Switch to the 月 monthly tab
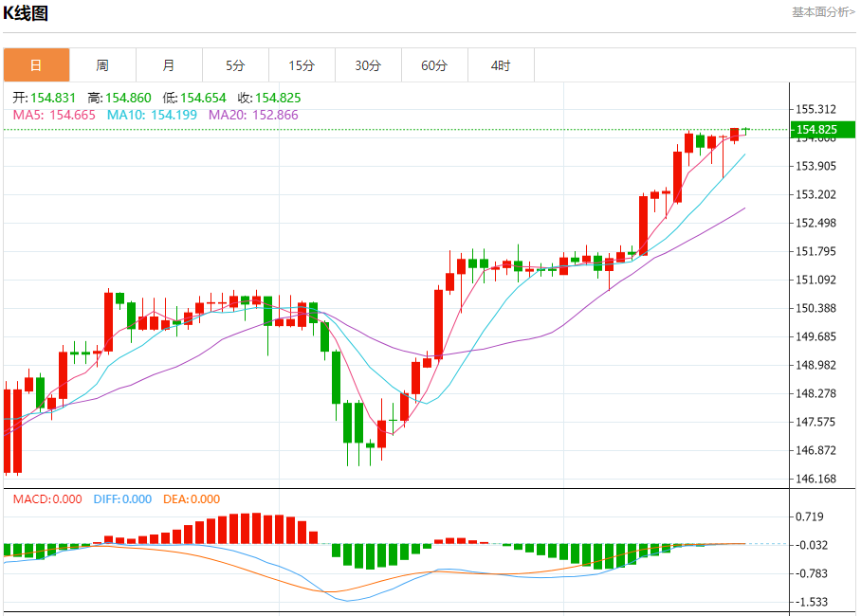Viewport: 861px width, 616px height. pyautogui.click(x=169, y=65)
